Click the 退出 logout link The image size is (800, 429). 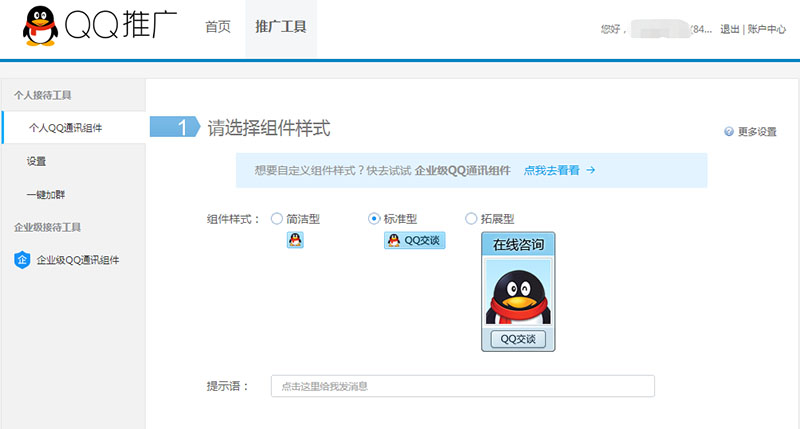pos(730,29)
